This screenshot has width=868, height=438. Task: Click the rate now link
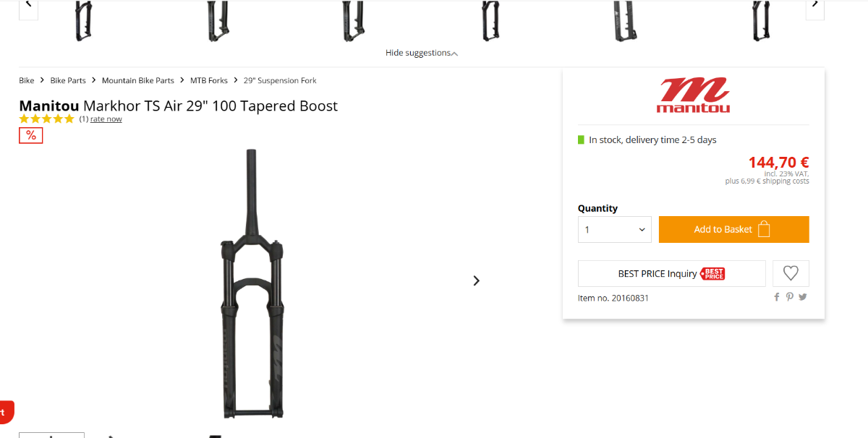106,119
